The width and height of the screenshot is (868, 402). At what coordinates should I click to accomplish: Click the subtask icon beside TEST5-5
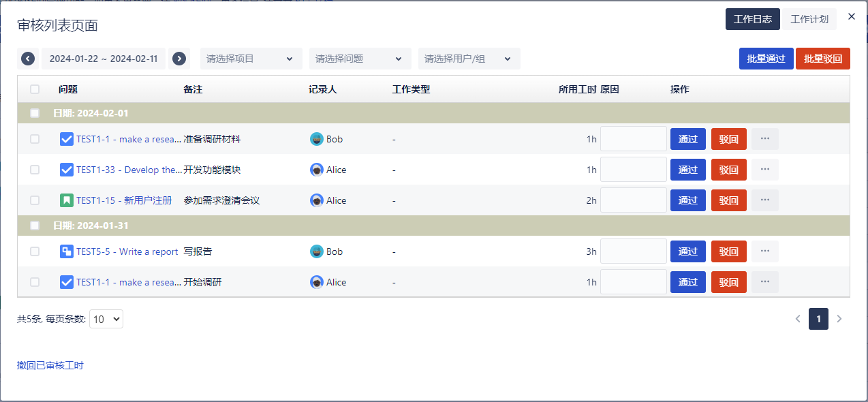point(66,251)
